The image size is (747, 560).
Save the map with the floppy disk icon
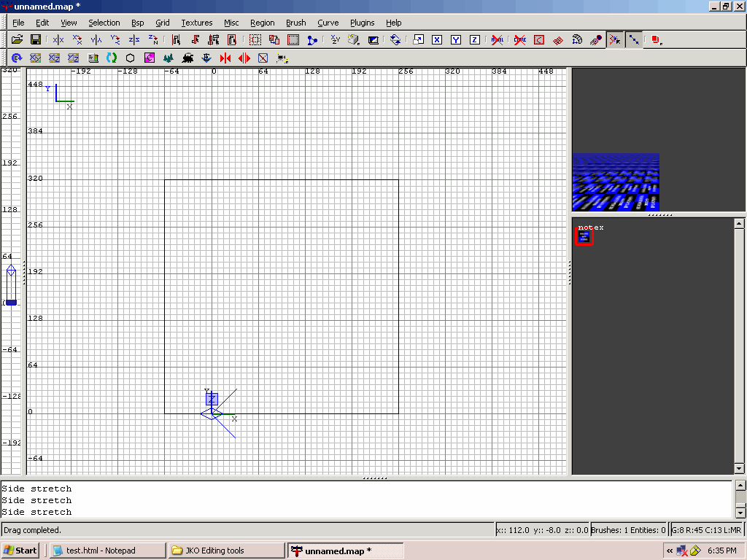point(35,39)
